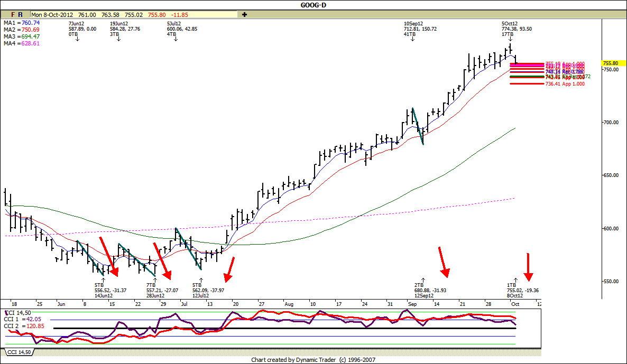Select the 12Jul12 low label 562.09
Viewport: 627px width, 364px height.
coord(208,291)
